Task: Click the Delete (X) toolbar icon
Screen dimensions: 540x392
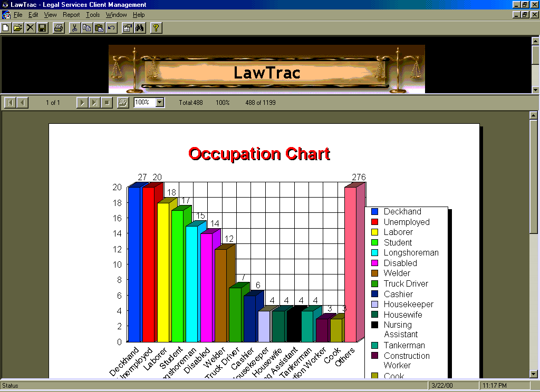Action: pyautogui.click(x=30, y=28)
